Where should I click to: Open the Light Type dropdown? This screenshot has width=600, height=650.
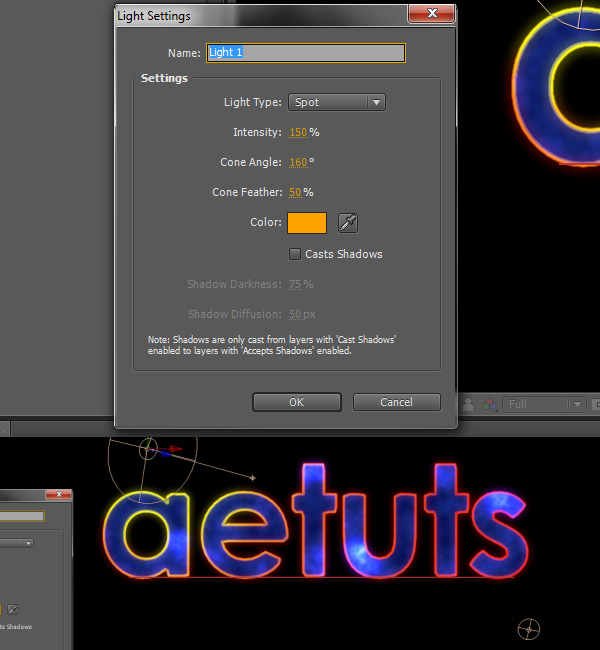click(x=337, y=102)
